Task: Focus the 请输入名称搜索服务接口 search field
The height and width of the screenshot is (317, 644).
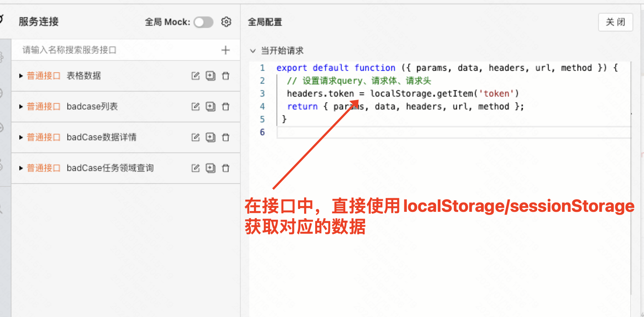Action: pos(118,50)
